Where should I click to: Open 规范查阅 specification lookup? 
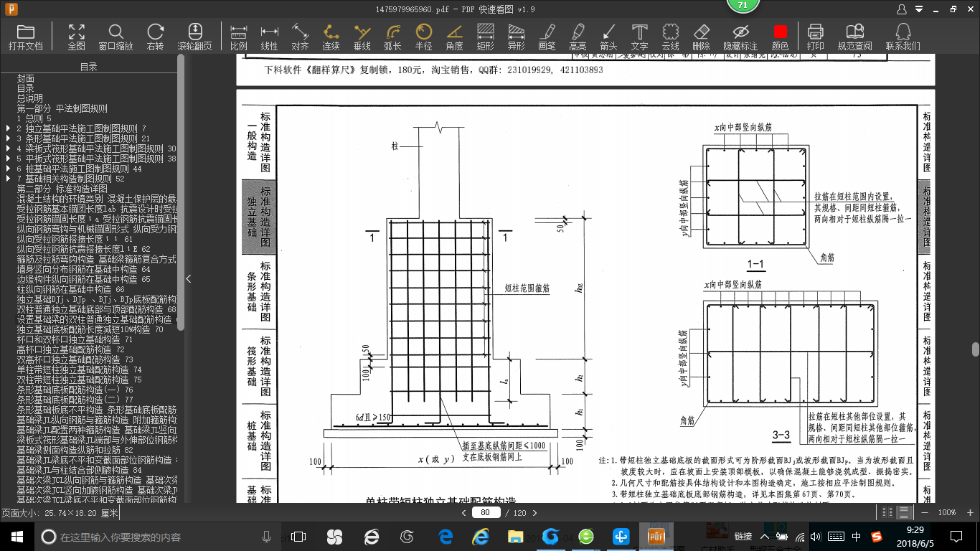[854, 37]
